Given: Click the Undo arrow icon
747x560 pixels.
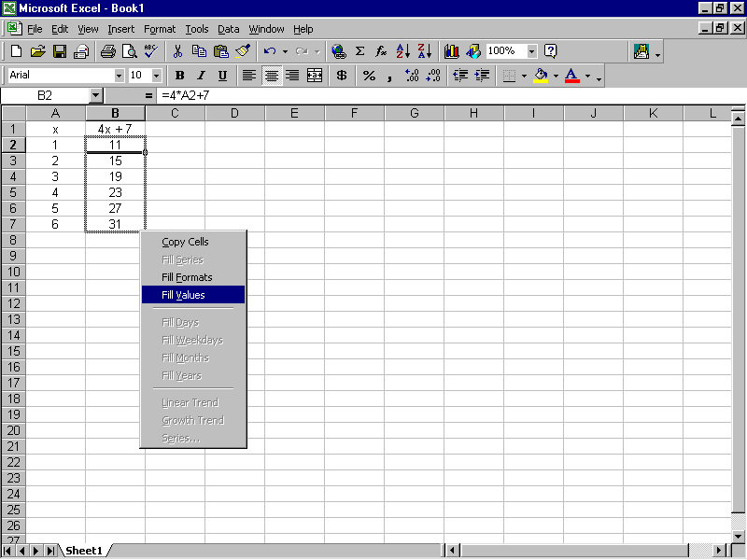Looking at the screenshot, I should pos(270,51).
